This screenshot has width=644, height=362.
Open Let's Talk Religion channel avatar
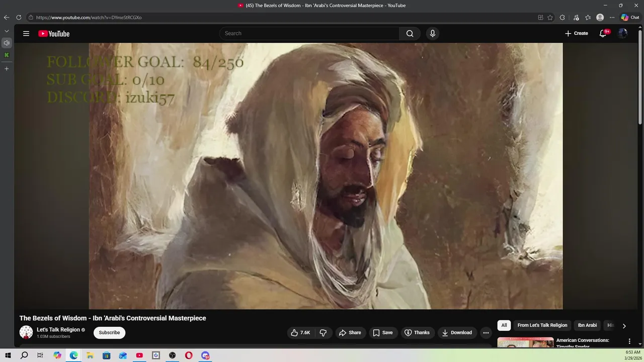[x=26, y=332]
